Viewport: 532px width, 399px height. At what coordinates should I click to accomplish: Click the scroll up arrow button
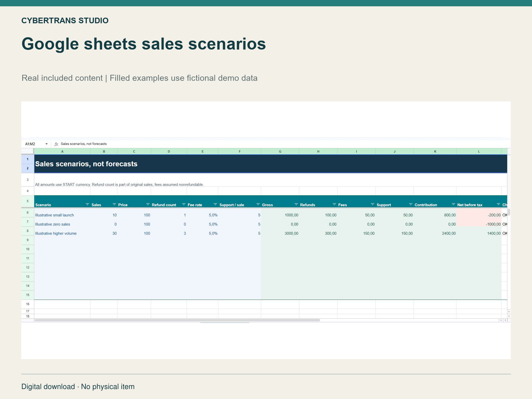(x=509, y=312)
